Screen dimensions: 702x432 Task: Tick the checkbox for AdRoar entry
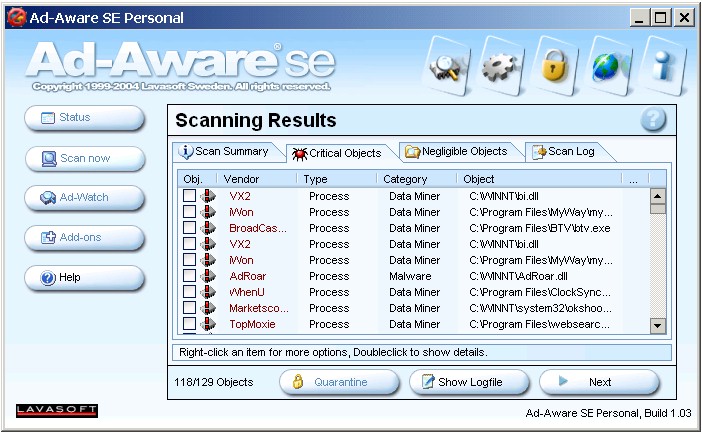pos(189,276)
